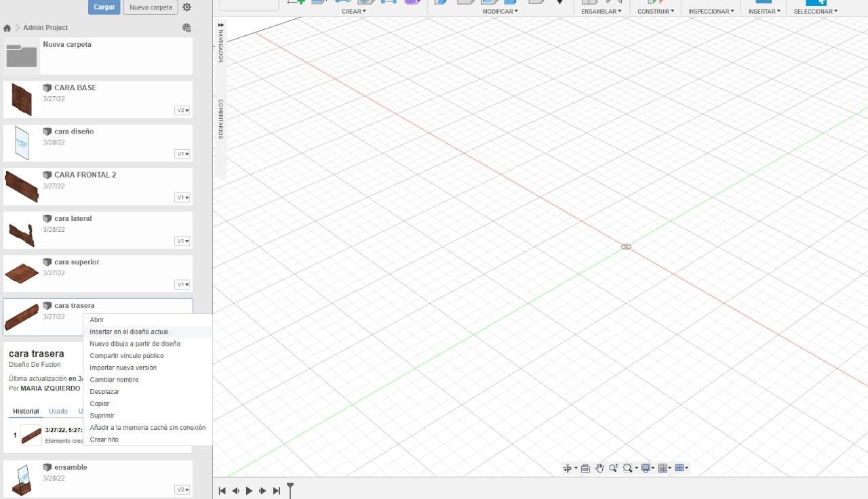Image resolution: width=868 pixels, height=499 pixels.
Task: Open project web view globe icon
Action: click(x=186, y=28)
